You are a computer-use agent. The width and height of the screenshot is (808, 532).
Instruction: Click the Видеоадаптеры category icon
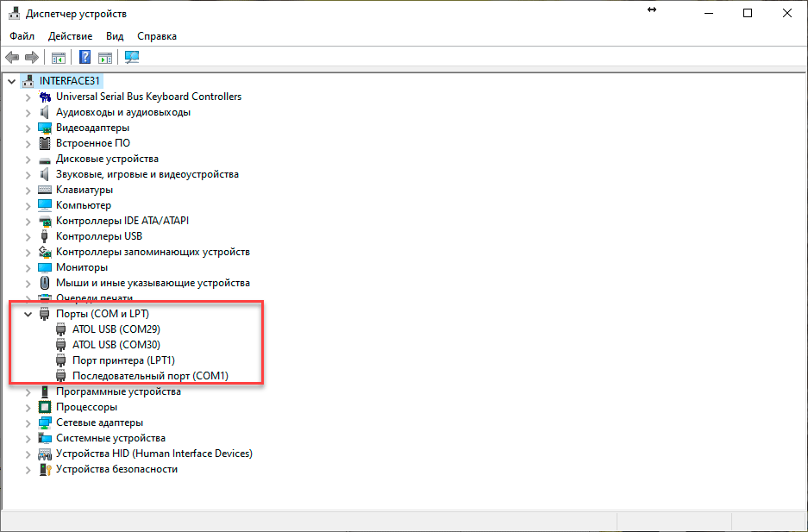coord(46,128)
